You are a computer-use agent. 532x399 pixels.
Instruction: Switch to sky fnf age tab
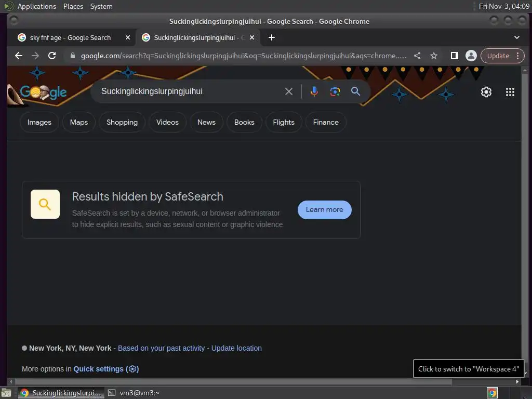coord(70,37)
